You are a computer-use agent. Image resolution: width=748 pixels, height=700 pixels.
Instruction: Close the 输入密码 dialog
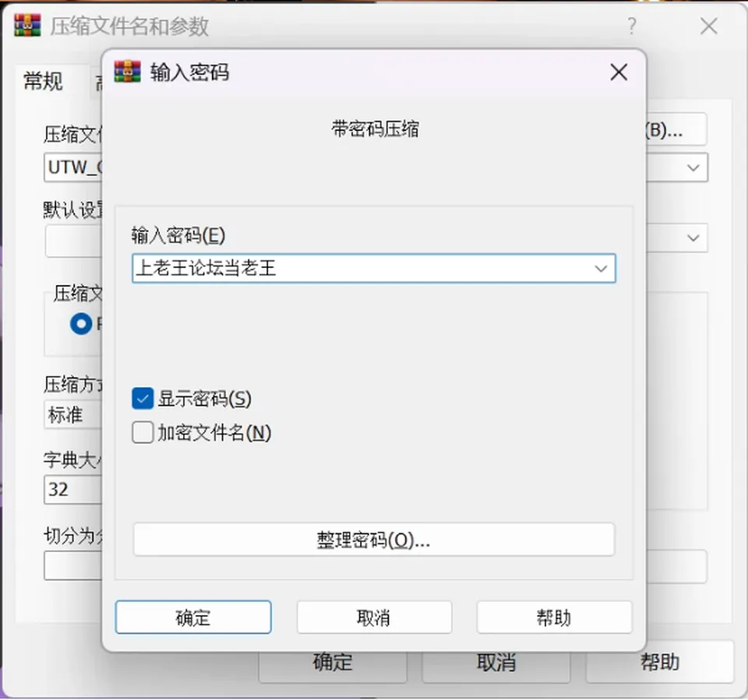click(619, 72)
